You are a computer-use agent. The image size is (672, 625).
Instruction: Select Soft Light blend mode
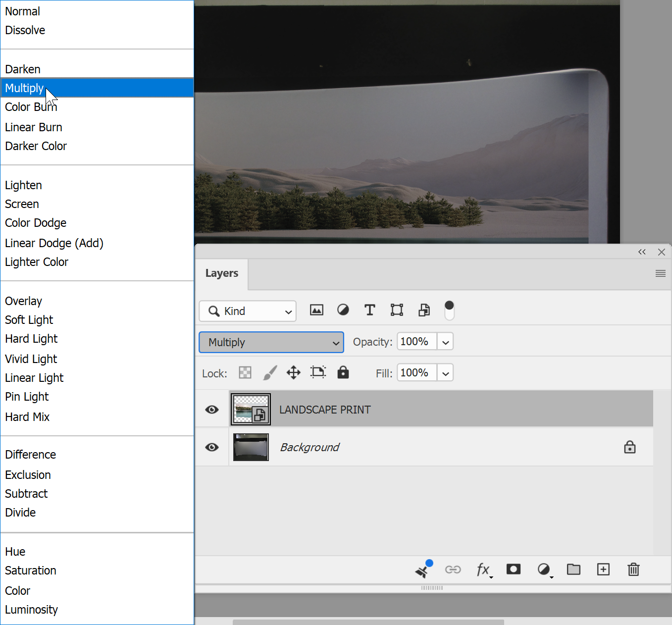97,320
